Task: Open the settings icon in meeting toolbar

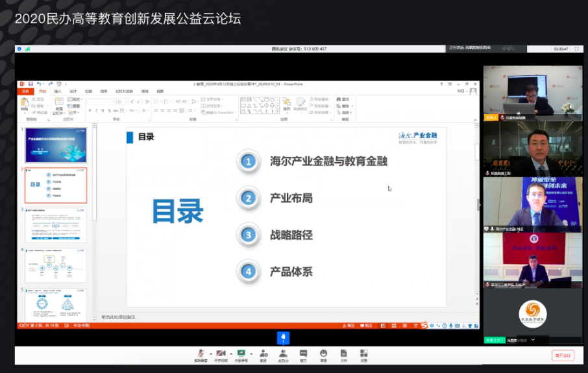Action: (x=363, y=354)
